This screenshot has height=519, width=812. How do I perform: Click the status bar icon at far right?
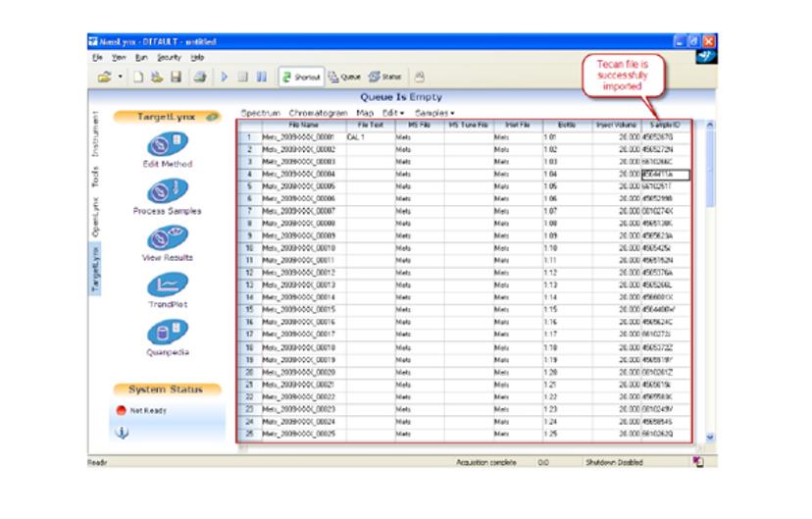click(698, 461)
